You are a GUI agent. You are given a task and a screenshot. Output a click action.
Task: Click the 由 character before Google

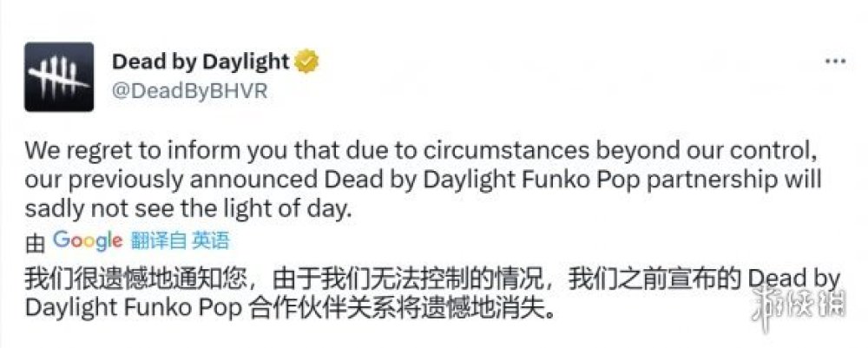tap(34, 242)
